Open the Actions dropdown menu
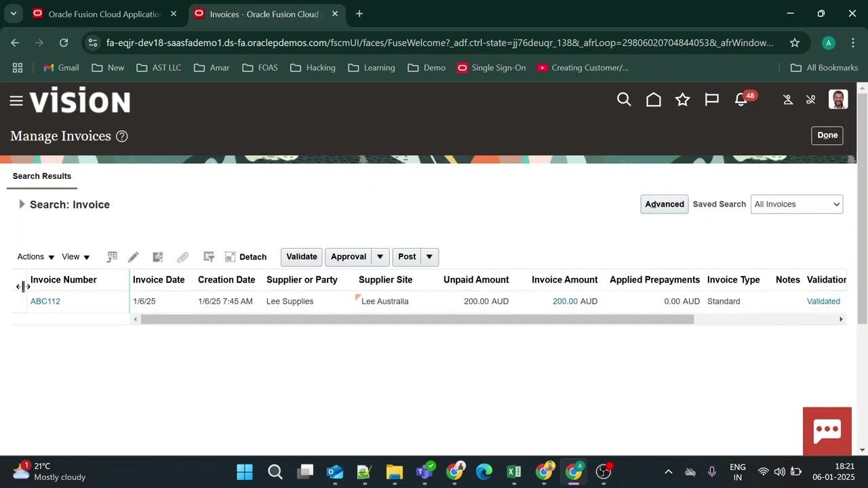 (x=36, y=257)
